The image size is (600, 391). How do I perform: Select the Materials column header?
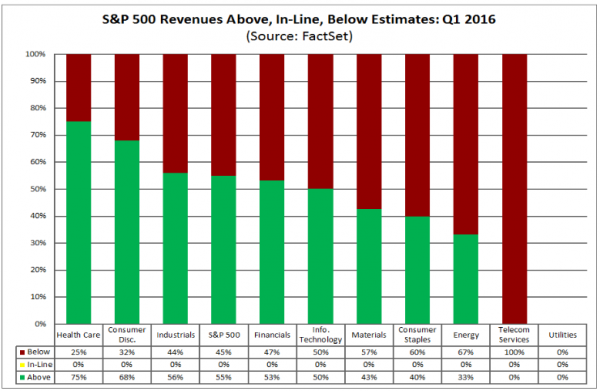[x=369, y=335]
